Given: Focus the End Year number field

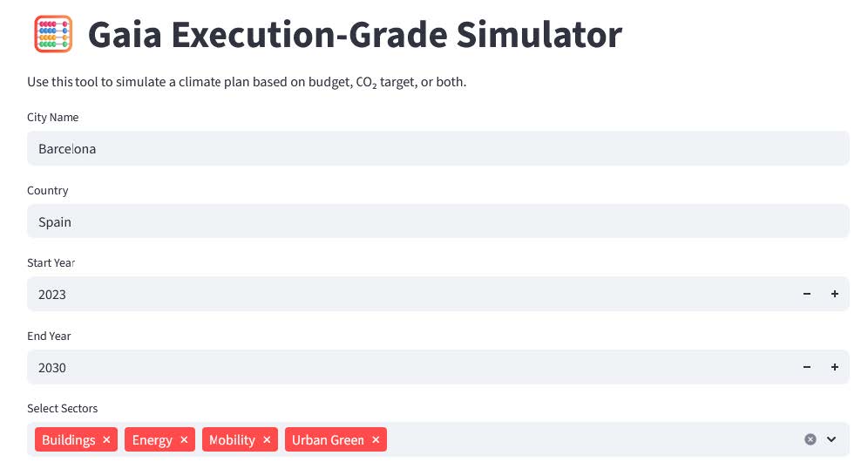Looking at the screenshot, I should 410,368.
